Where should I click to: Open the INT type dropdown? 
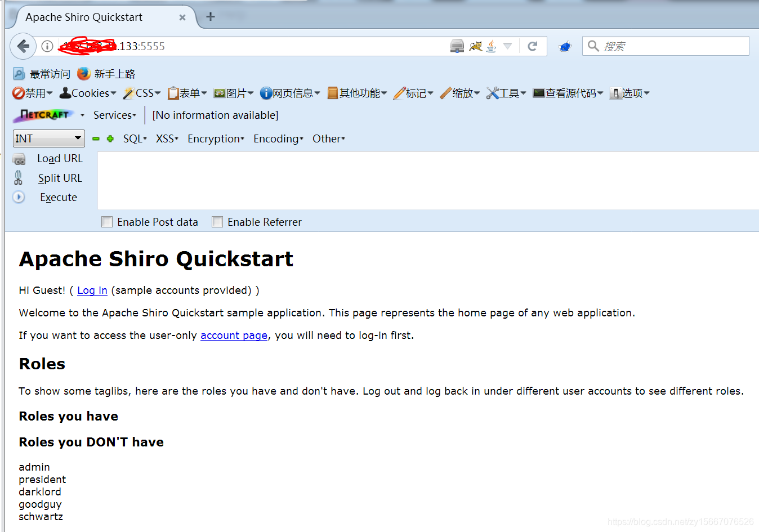[x=48, y=138]
